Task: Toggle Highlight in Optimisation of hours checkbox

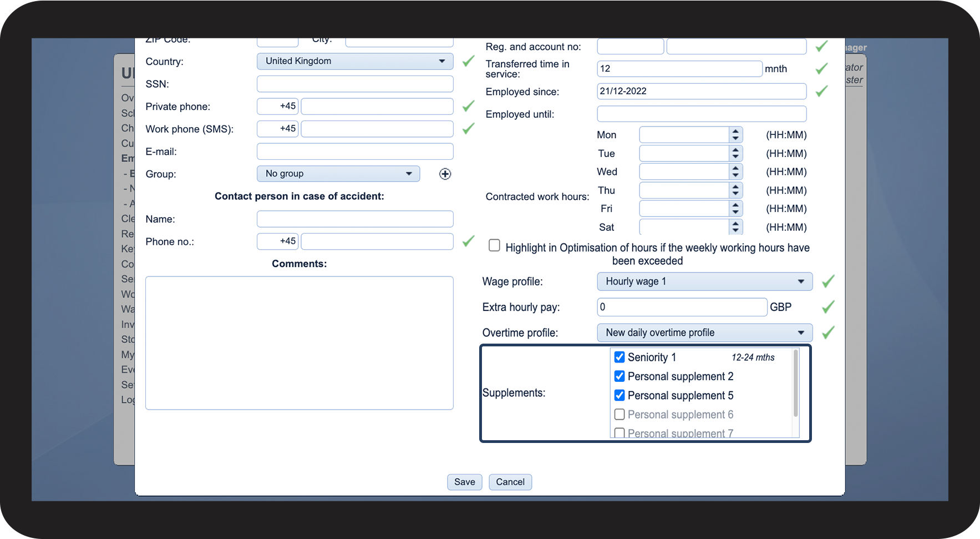Action: click(494, 245)
